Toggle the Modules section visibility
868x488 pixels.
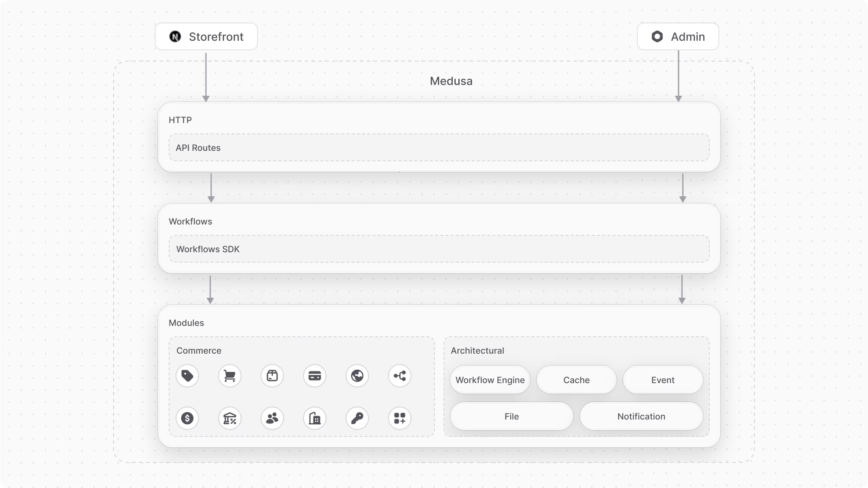pos(186,322)
